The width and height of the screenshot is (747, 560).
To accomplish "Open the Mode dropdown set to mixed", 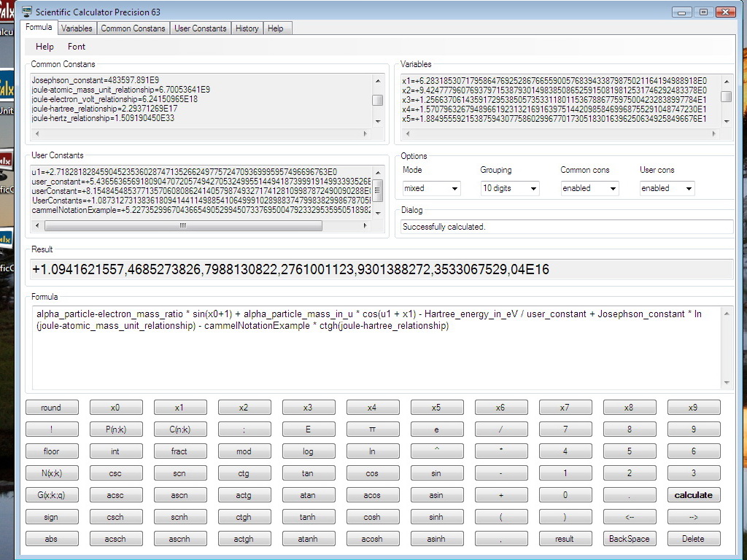I will [431, 188].
